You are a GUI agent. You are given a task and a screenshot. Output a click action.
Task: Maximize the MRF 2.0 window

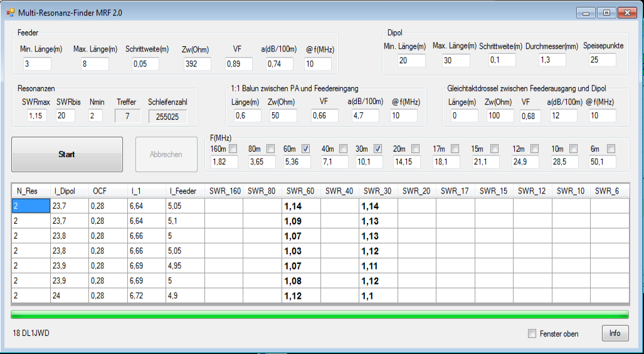(x=606, y=13)
